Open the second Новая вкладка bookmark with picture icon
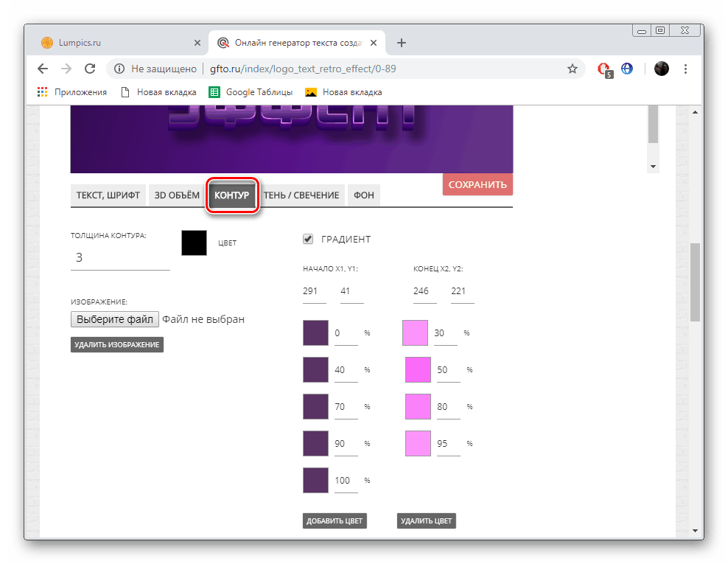Image resolution: width=728 pixels, height=564 pixels. (343, 92)
